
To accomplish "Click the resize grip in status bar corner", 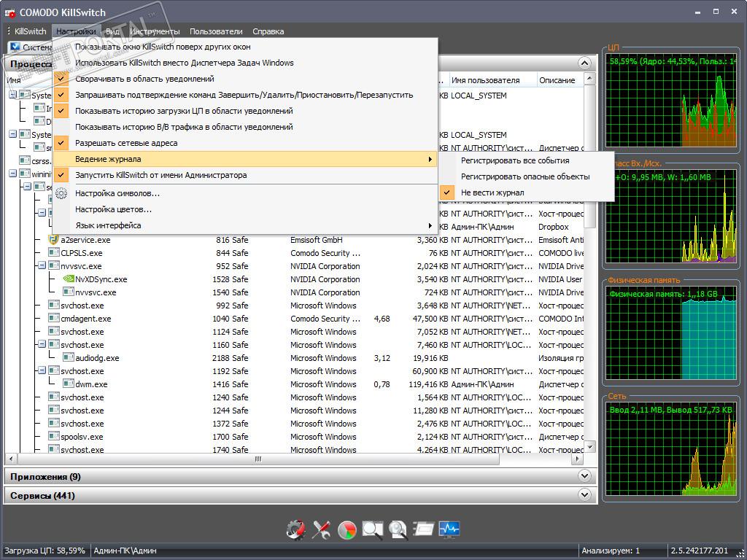I will pos(740,553).
